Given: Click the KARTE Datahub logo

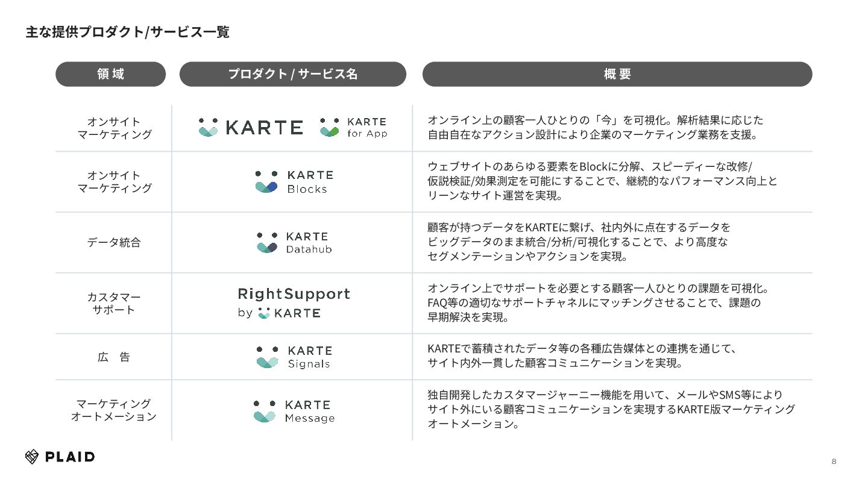Looking at the screenshot, I should click(x=294, y=242).
